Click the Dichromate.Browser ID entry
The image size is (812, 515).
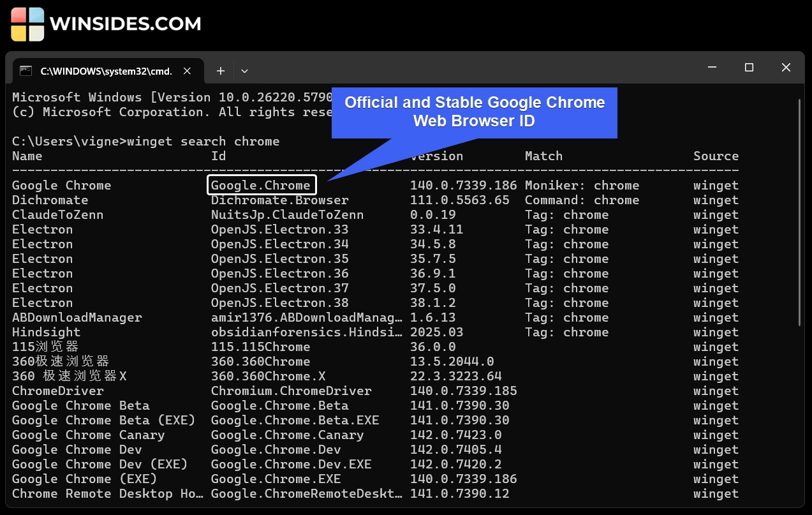279,200
